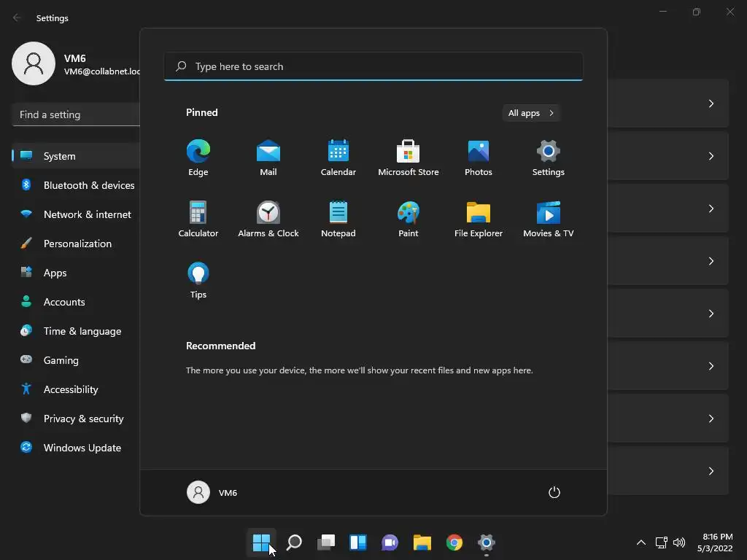747x560 pixels.
Task: Open taskbar Search magnifier
Action: click(294, 542)
